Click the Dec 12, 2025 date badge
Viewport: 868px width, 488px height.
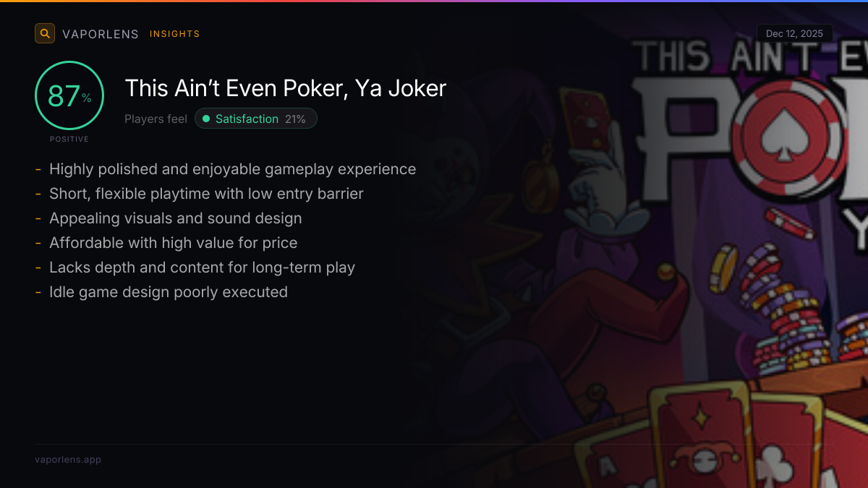(x=794, y=34)
